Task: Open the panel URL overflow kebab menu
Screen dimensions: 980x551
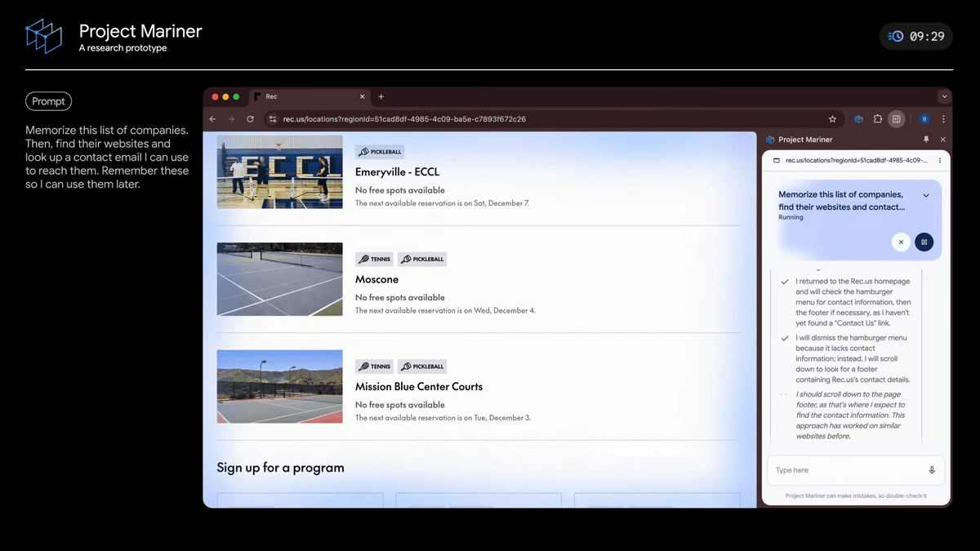Action: [940, 161]
